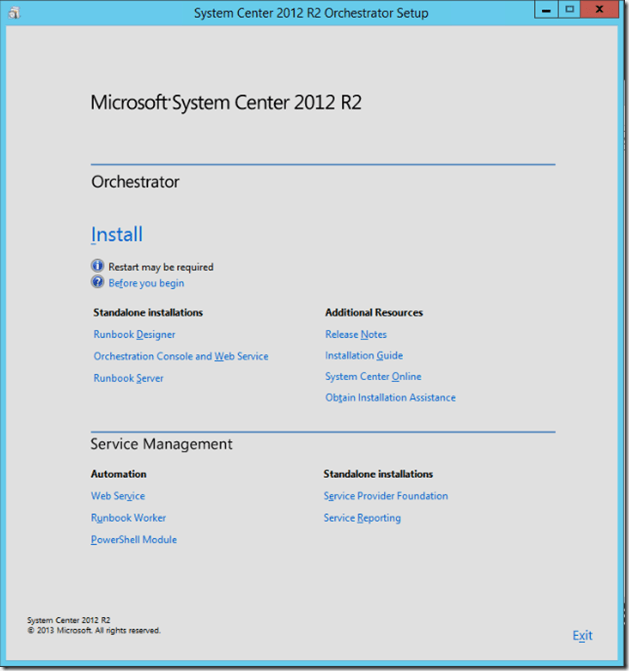Select Runbook Designer standalone installation
This screenshot has height=671, width=629.
click(x=134, y=335)
